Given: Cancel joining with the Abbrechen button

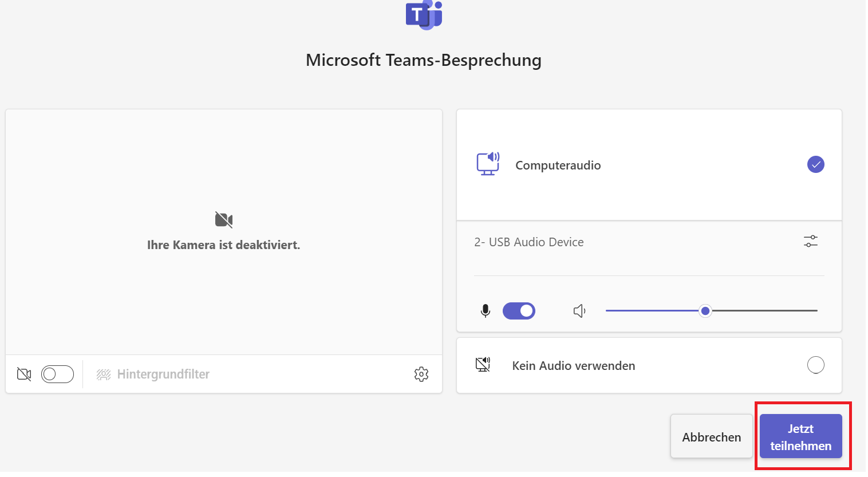Looking at the screenshot, I should (712, 437).
